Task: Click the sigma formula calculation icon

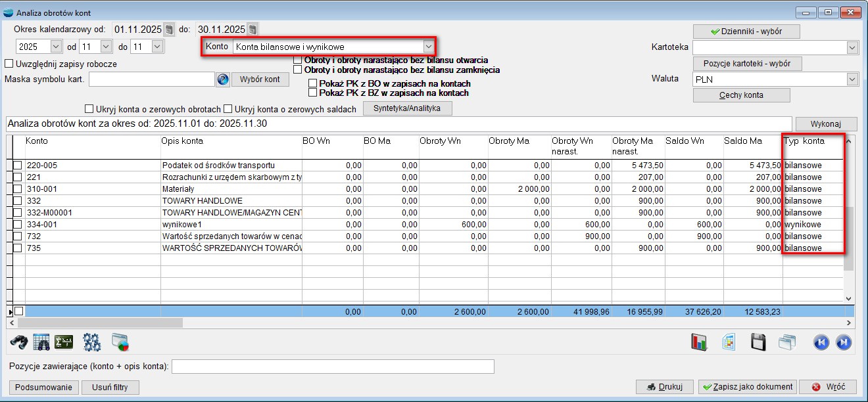Action: [64, 342]
